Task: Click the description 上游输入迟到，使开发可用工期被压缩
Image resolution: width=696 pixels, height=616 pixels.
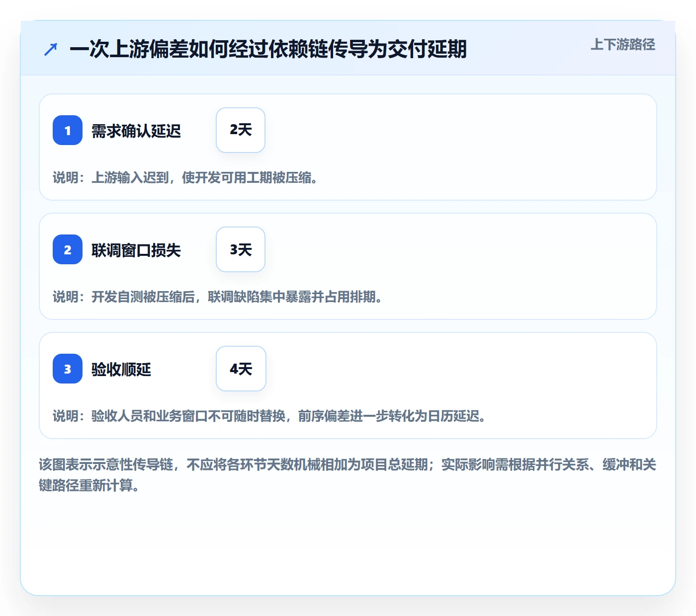Action: click(x=185, y=177)
